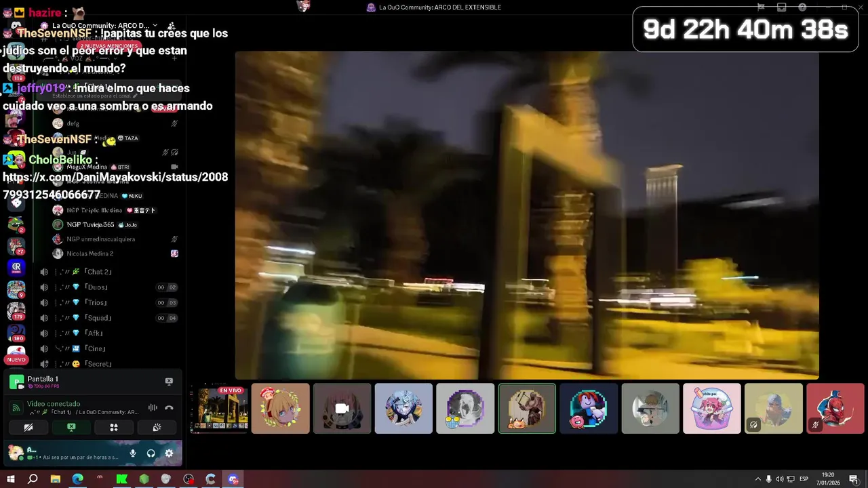Join the Chat 2 voice channel
Image resolution: width=868 pixels, height=488 pixels.
108,272
